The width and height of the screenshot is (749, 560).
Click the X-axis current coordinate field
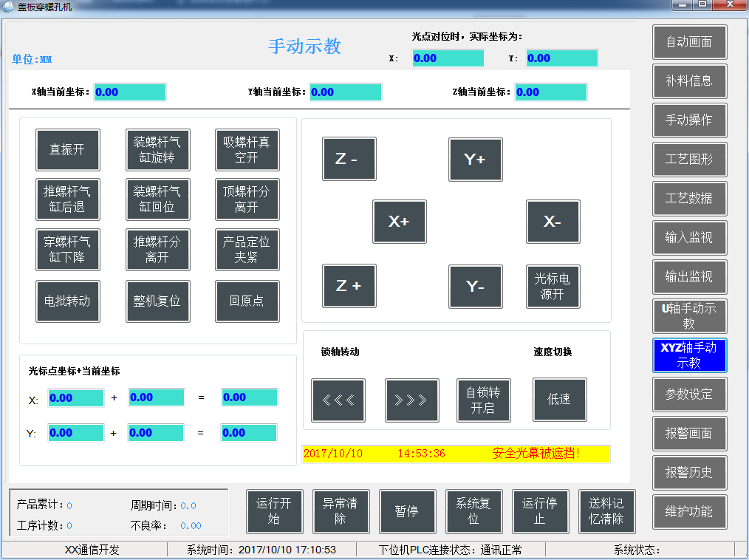coord(130,92)
